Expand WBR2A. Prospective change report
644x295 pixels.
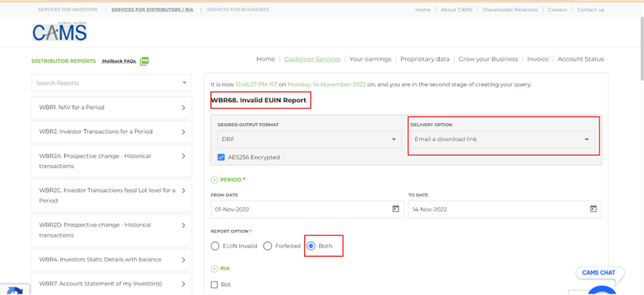[111, 162]
